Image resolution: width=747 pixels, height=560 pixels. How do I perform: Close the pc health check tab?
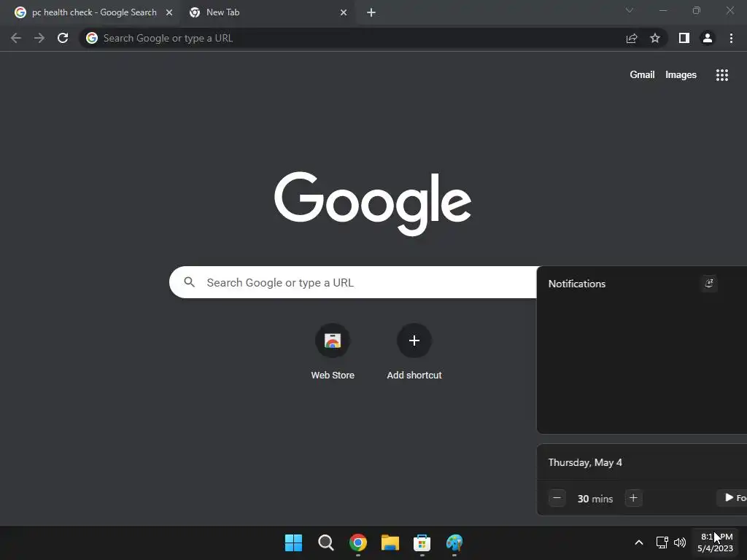point(169,13)
